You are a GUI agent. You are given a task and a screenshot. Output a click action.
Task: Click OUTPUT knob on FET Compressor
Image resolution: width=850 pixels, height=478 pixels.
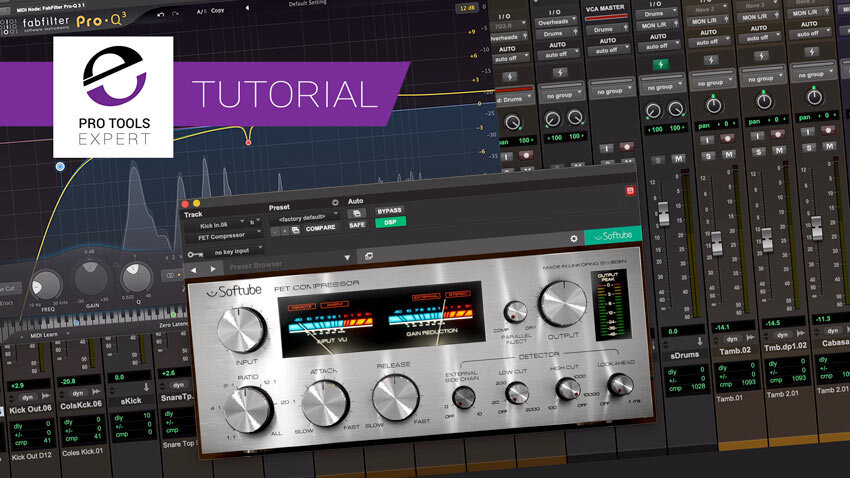click(563, 304)
